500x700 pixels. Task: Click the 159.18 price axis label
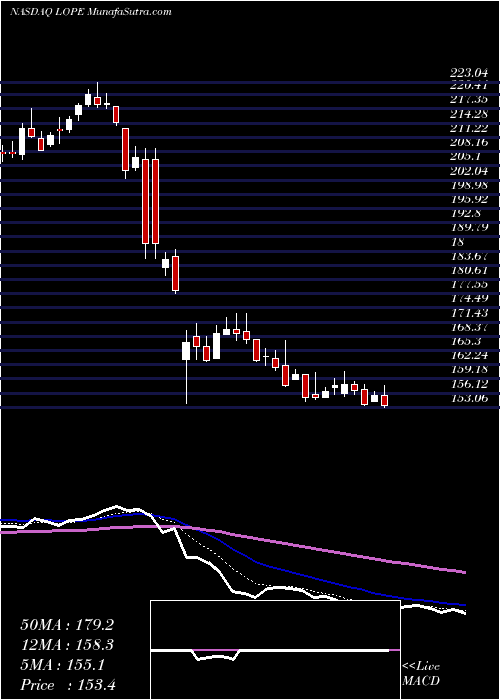[469, 370]
